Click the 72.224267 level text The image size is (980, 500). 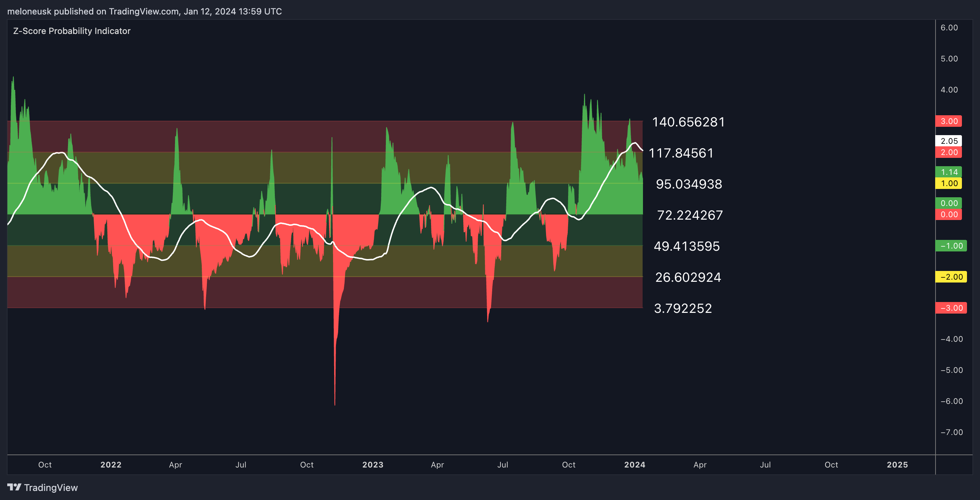[690, 215]
